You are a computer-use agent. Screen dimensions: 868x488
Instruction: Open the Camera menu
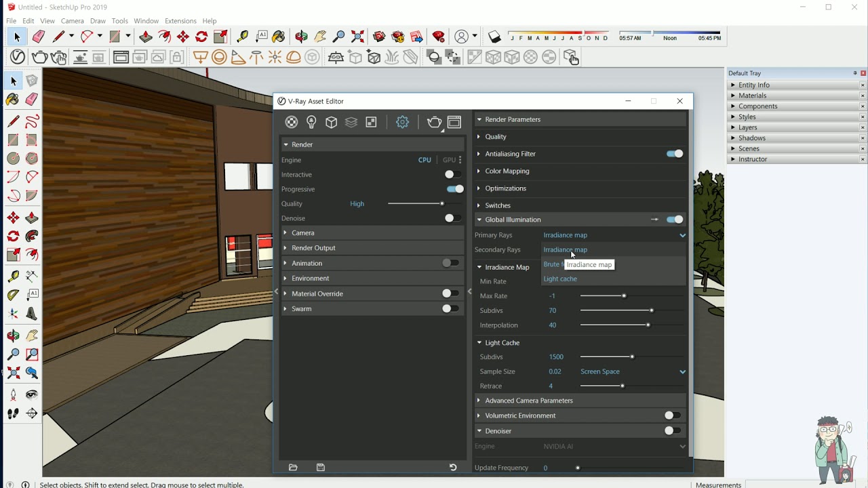click(x=73, y=21)
